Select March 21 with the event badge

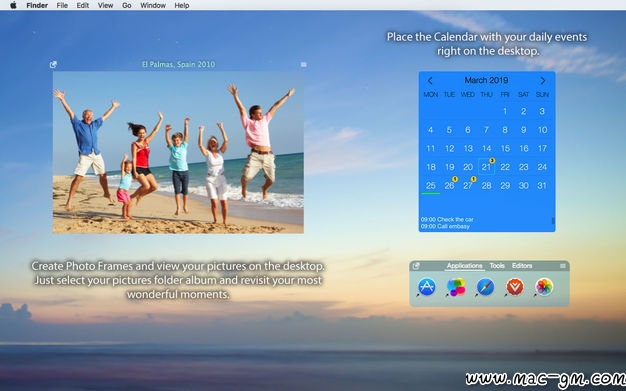[486, 167]
